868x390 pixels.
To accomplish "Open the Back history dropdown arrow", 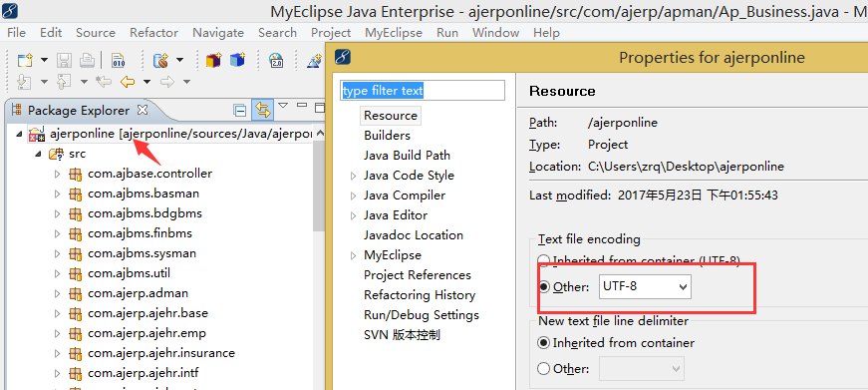I will click(146, 82).
